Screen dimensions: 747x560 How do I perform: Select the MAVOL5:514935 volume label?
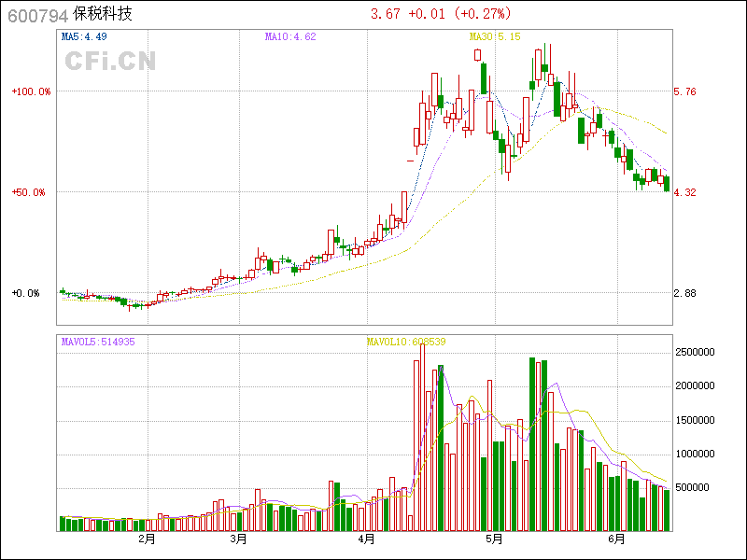[98, 342]
